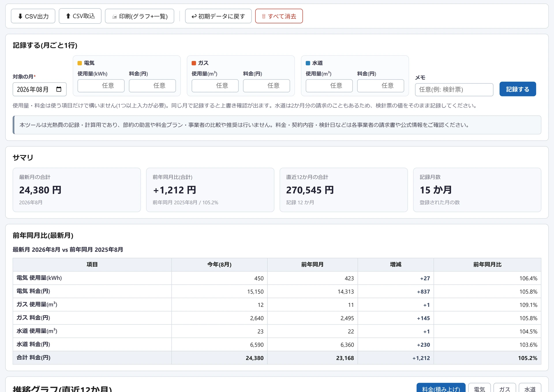This screenshot has height=392, width=554.
Task: Click the 水道 料金(円) row label
Action: pos(33,344)
